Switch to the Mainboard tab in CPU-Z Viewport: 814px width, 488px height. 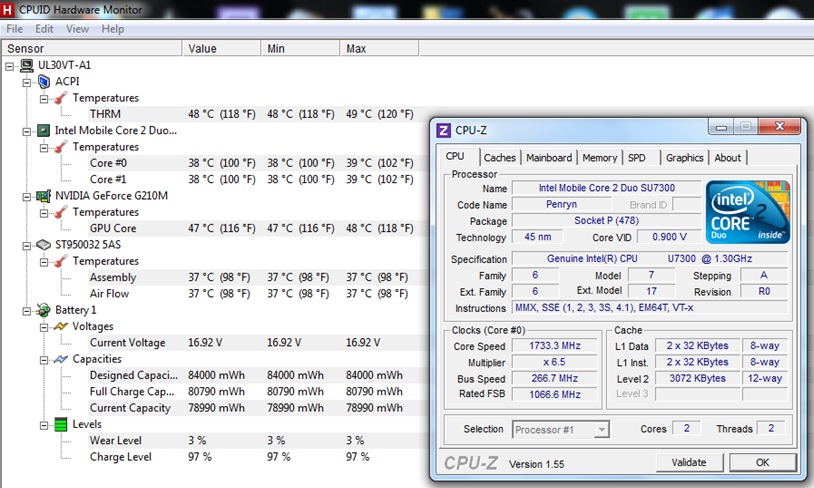point(549,158)
